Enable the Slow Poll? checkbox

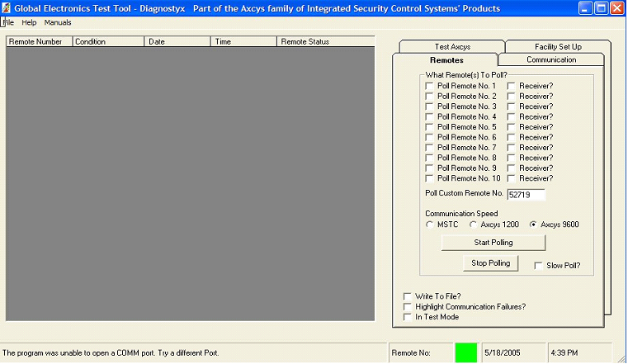539,266
